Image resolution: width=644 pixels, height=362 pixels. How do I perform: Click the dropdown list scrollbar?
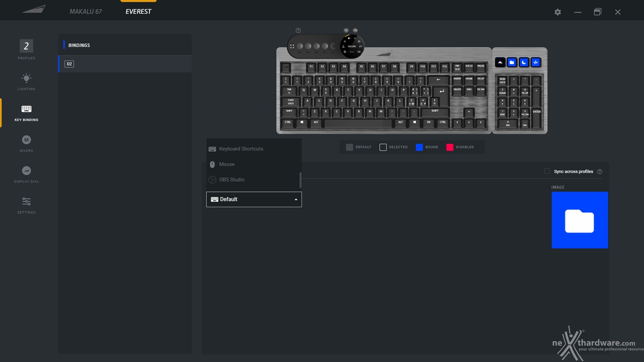[301, 180]
